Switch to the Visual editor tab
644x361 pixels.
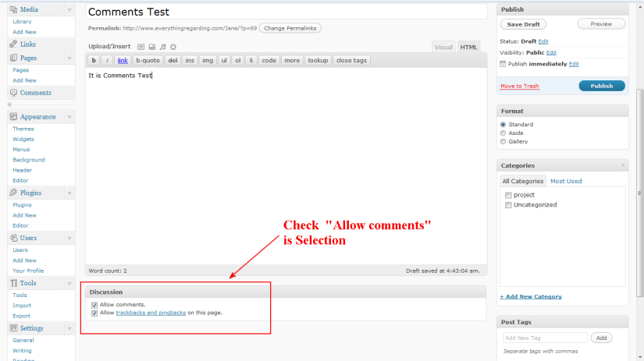click(443, 48)
